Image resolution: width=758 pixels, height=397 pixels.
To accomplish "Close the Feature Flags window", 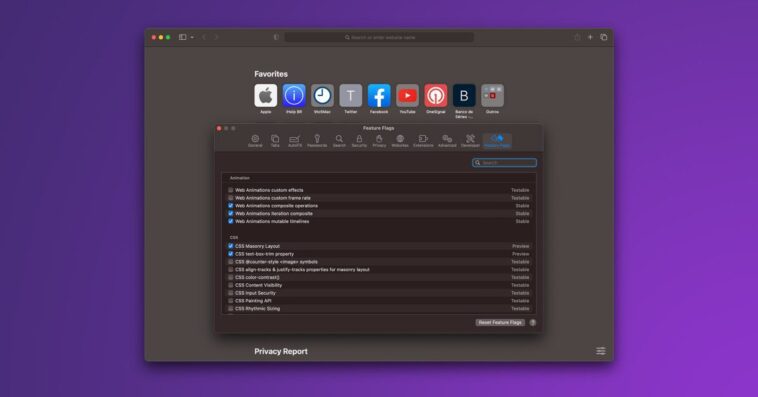I will tap(219, 129).
